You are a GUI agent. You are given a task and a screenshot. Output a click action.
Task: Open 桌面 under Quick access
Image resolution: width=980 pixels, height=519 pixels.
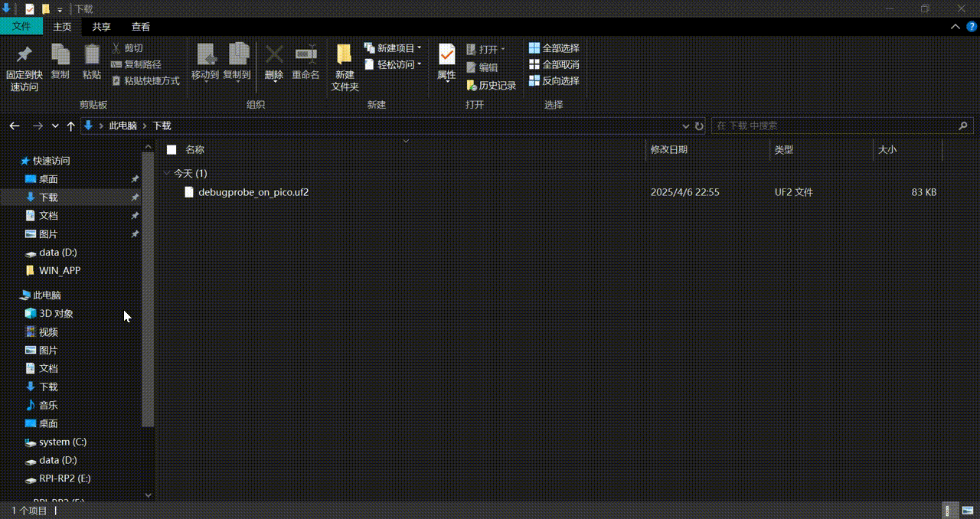coord(48,179)
